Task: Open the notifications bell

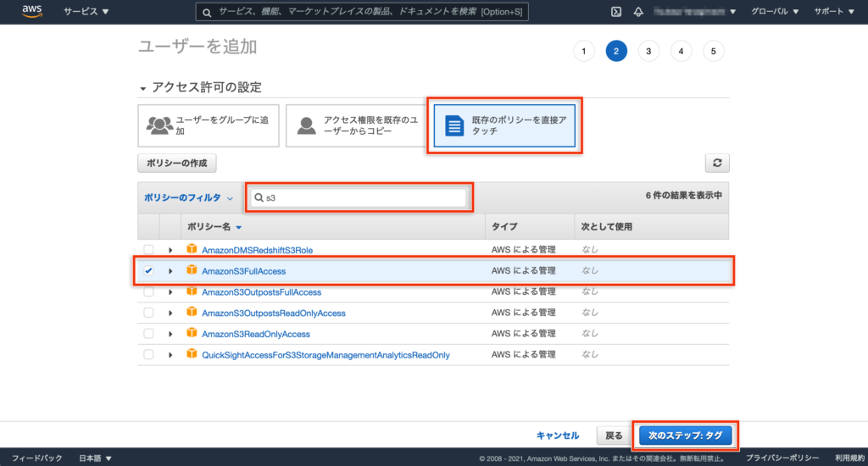Action: coord(638,12)
